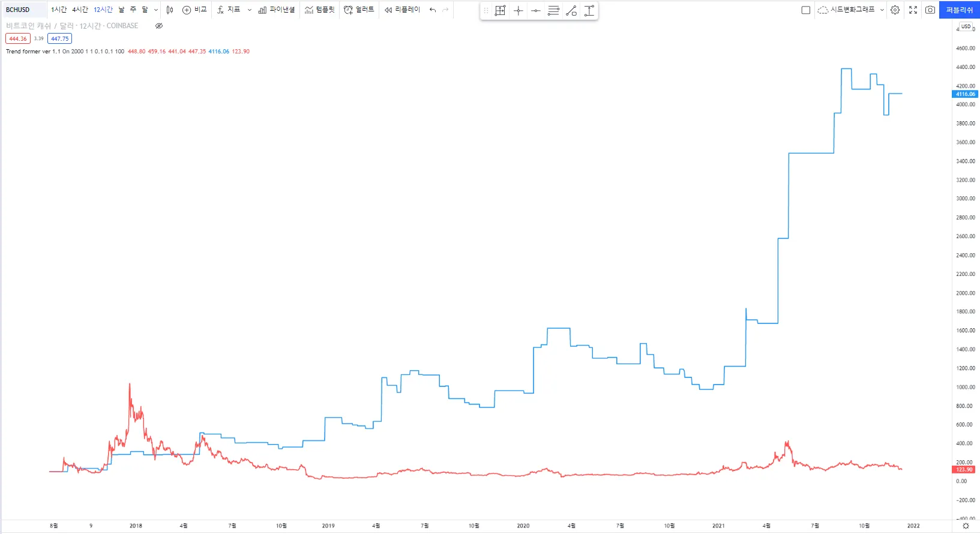The height and width of the screenshot is (534, 980).
Task: Click the 2000.00 level on price scale
Action: [x=966, y=293]
